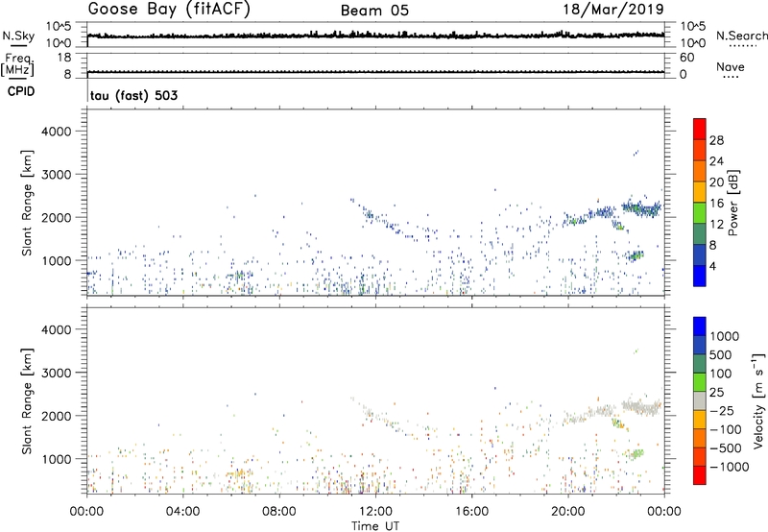768x532 pixels.
Task: Click the bright blue bottom power colorbar segment
Action: [700, 276]
